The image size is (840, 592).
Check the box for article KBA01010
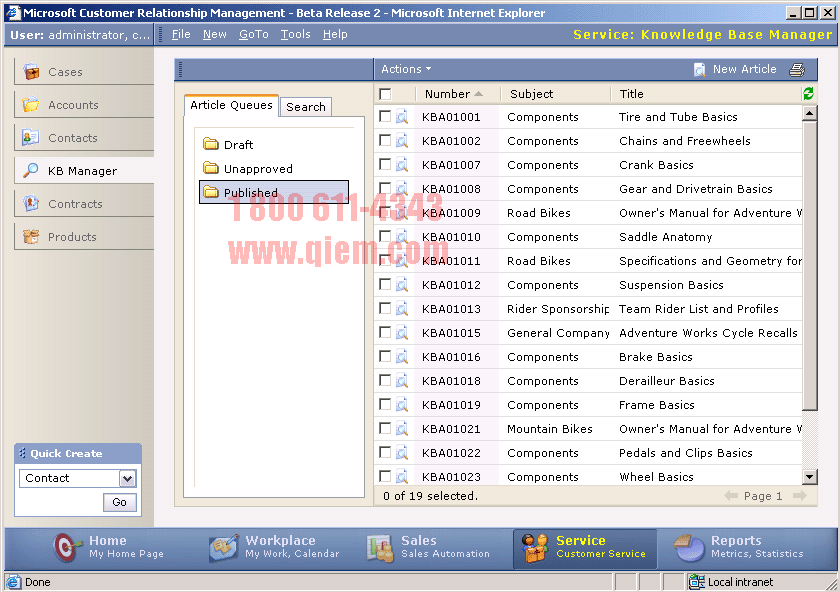[x=385, y=236]
